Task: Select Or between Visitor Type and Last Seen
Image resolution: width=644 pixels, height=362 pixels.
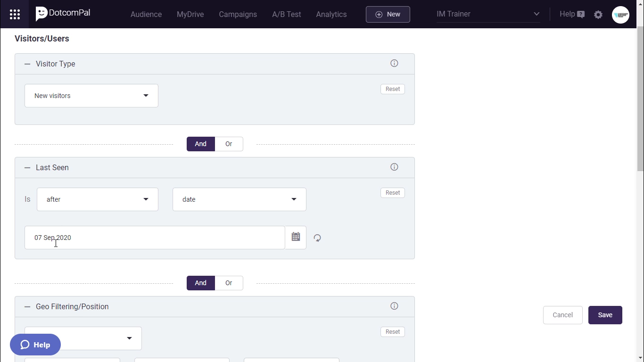Action: tap(229, 144)
